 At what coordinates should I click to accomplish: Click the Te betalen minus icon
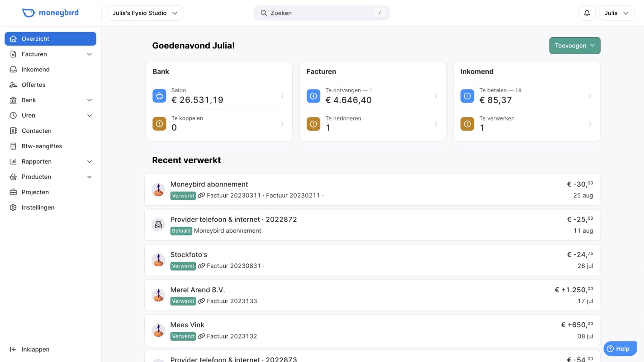click(467, 96)
